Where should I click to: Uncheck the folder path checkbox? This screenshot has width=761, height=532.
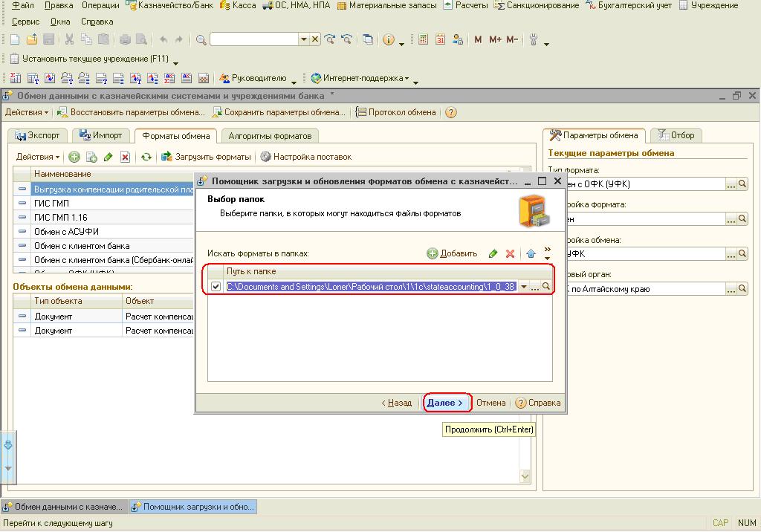[216, 287]
